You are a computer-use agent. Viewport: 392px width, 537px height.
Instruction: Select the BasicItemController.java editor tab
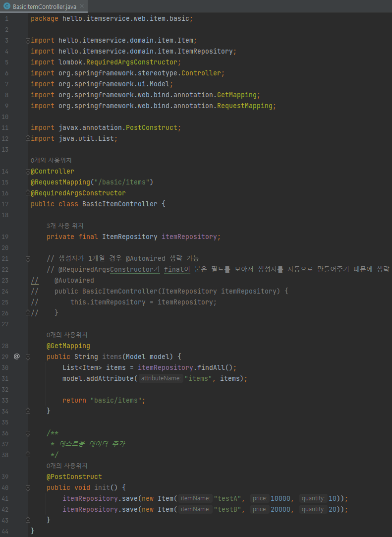[44, 6]
